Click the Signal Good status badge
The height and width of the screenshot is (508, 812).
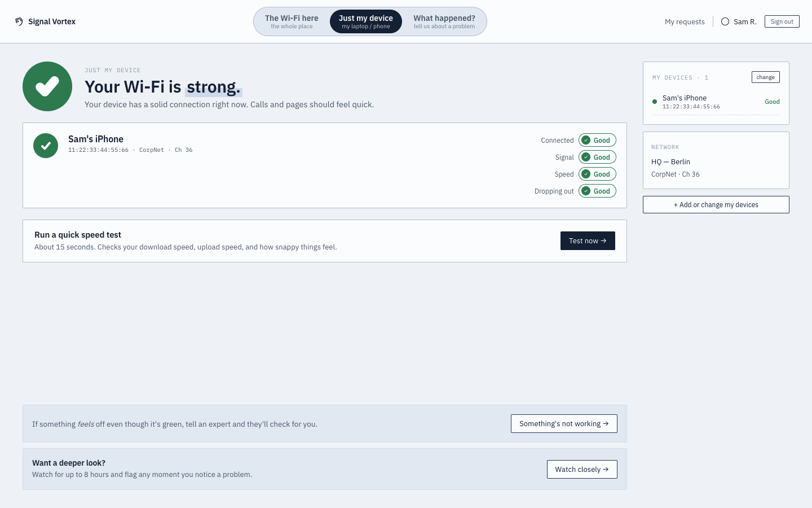[x=597, y=157]
